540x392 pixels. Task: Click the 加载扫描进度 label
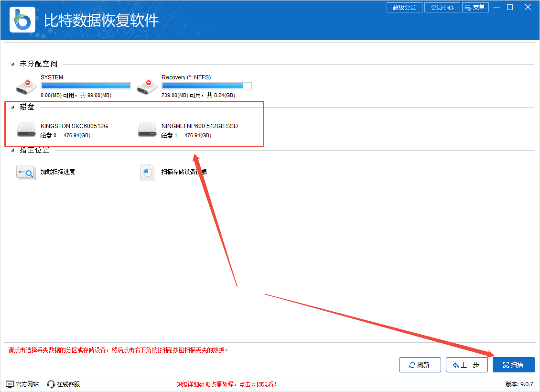[57, 172]
